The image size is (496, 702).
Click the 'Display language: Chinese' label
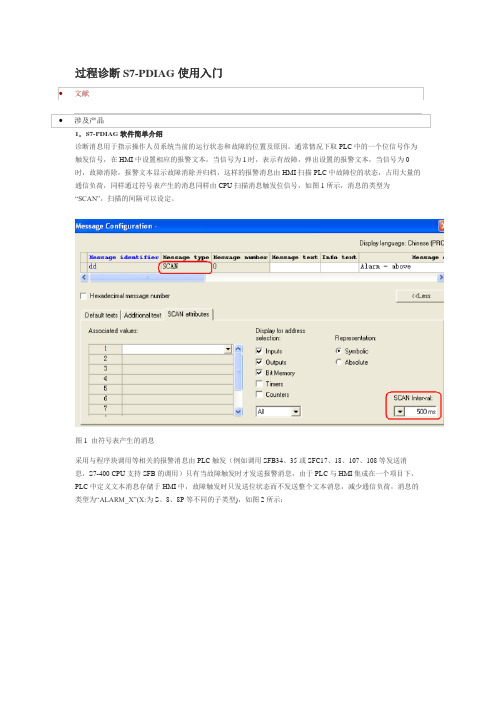pos(402,243)
